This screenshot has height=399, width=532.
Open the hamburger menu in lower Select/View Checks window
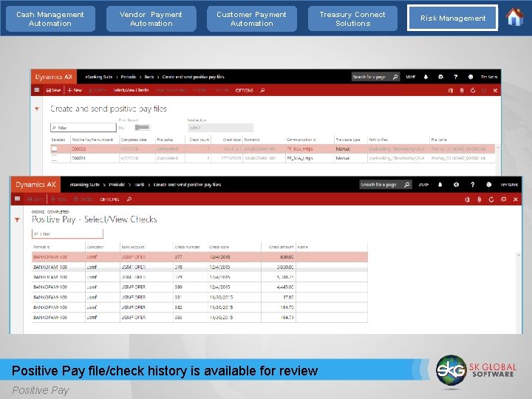[x=17, y=199]
